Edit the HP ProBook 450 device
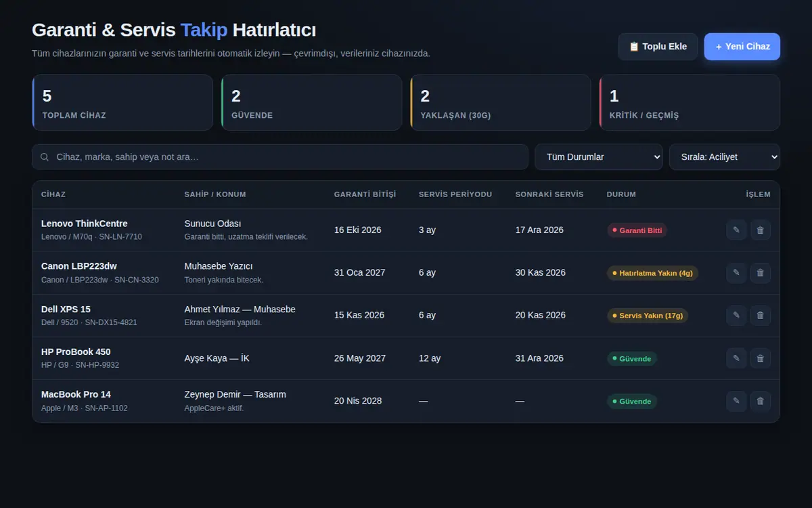The image size is (812, 508). [736, 358]
